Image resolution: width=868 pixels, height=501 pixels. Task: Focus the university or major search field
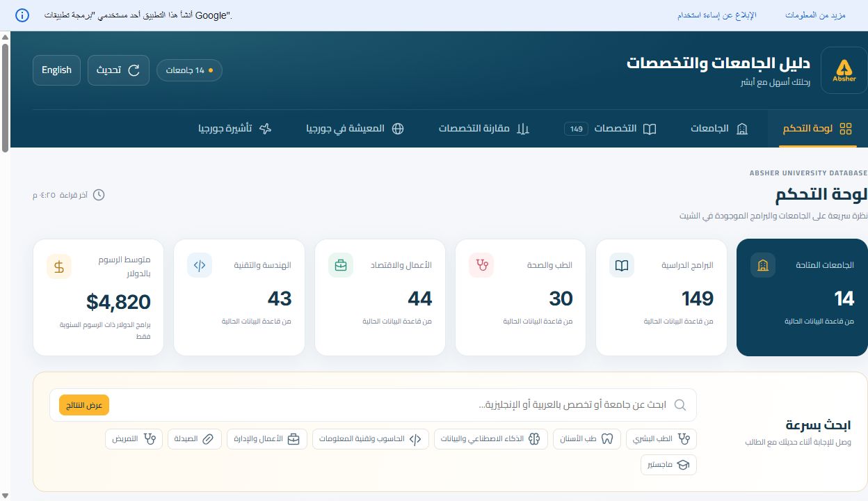point(373,405)
